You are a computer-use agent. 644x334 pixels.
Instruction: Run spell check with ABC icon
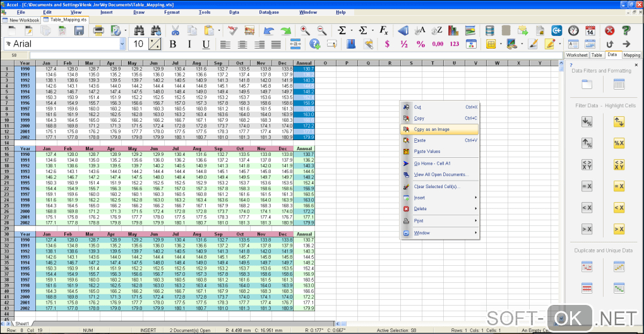232,30
